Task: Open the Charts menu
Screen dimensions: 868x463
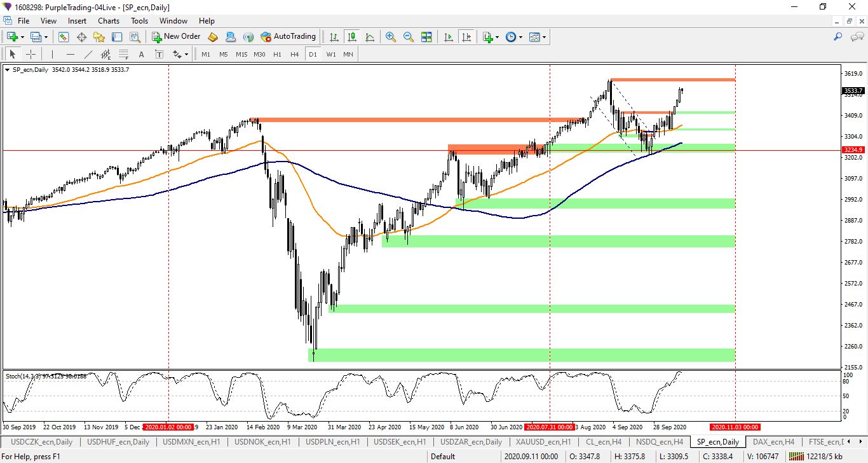Action: pos(109,21)
